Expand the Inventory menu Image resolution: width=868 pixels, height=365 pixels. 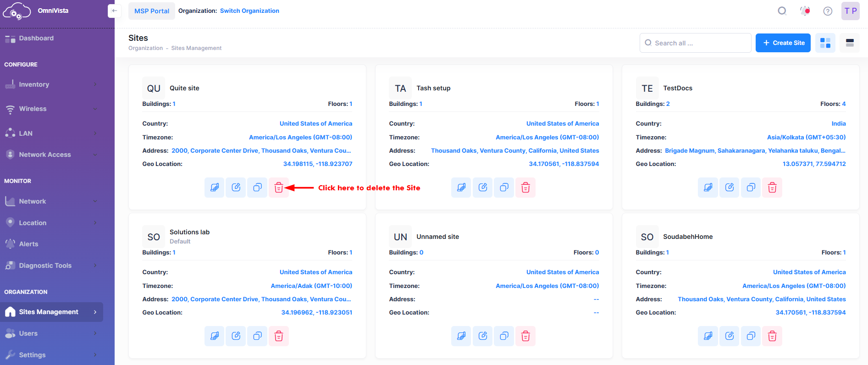coord(51,84)
